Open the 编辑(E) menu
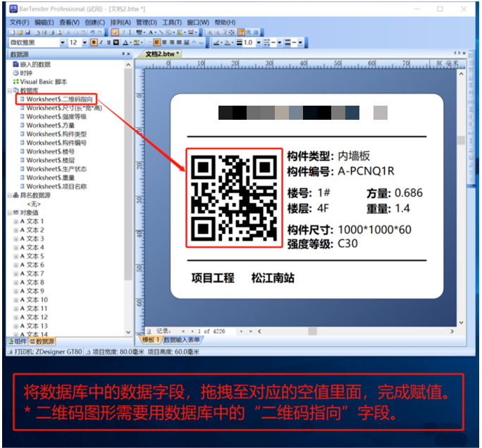The width and height of the screenshot is (482, 448). [x=44, y=23]
